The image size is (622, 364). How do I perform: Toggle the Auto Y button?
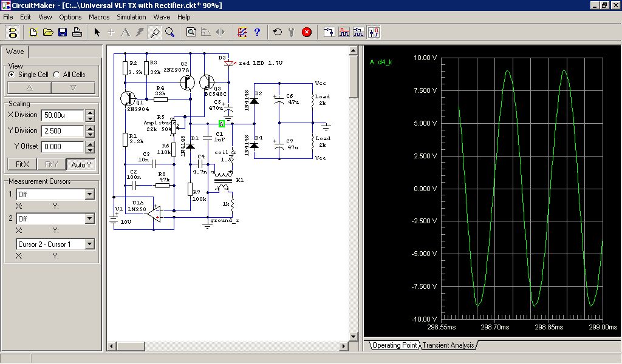pyautogui.click(x=81, y=164)
